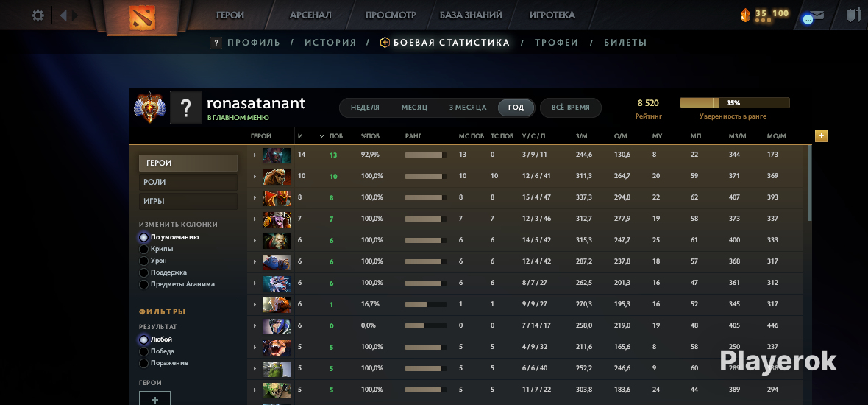Screen dimensions: 868x405
Task: Click the rank medal badge icon
Action: click(149, 108)
